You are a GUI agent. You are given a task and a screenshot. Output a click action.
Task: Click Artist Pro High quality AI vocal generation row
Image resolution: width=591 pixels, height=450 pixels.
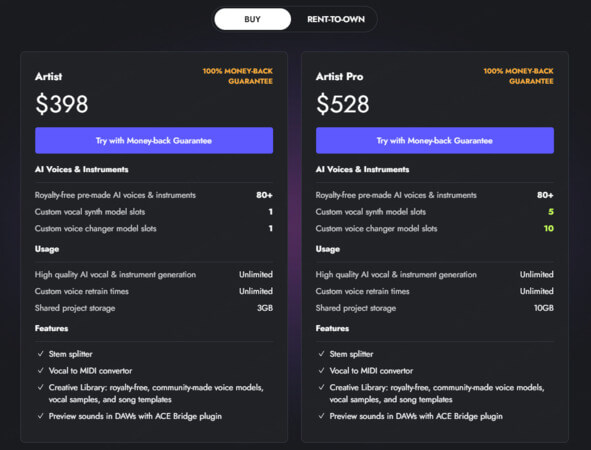[x=435, y=275]
